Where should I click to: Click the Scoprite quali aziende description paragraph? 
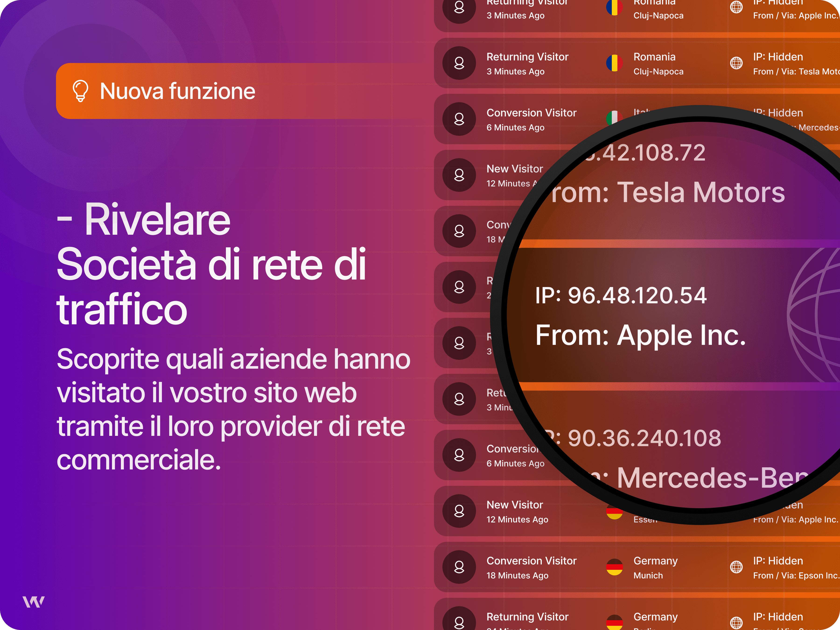pos(234,409)
